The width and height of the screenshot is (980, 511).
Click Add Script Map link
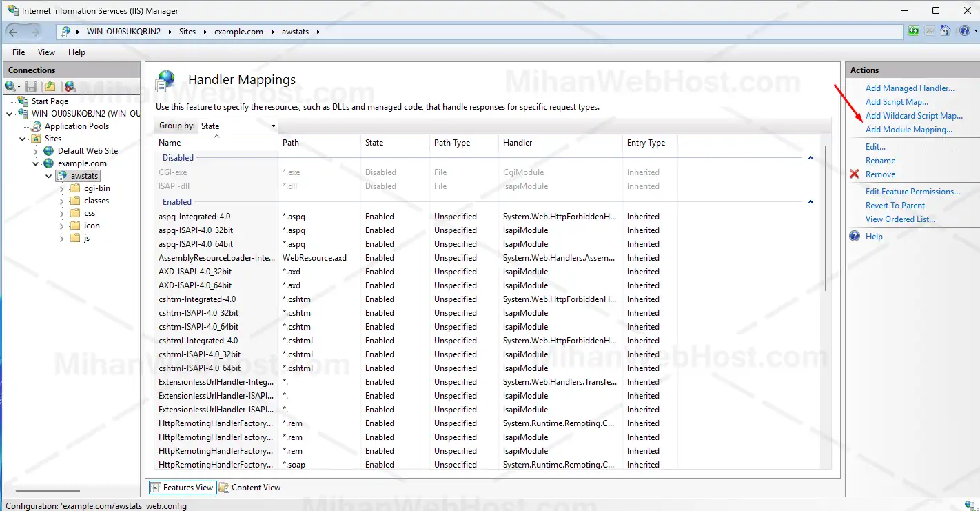(x=897, y=102)
